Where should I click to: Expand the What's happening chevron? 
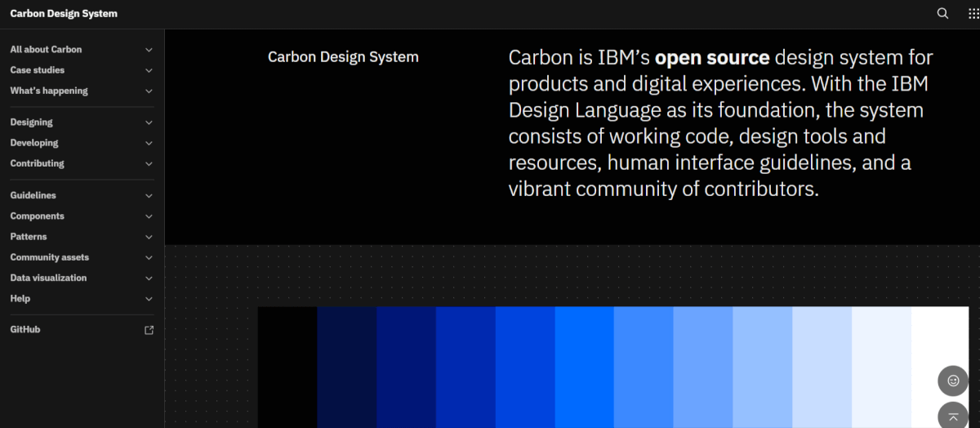click(149, 91)
